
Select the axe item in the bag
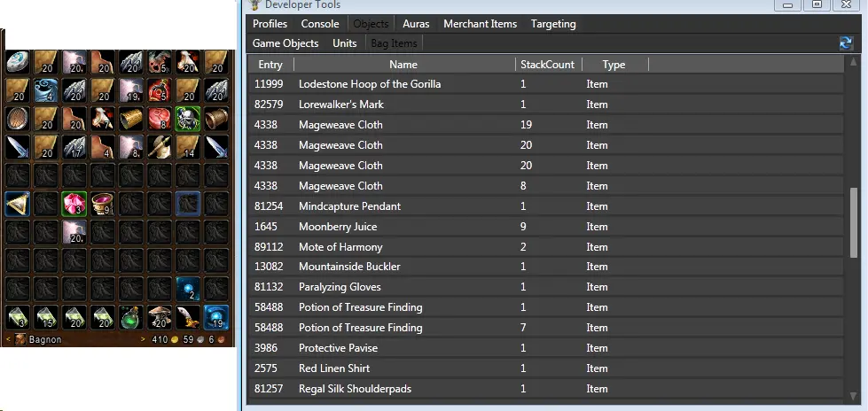(159, 146)
